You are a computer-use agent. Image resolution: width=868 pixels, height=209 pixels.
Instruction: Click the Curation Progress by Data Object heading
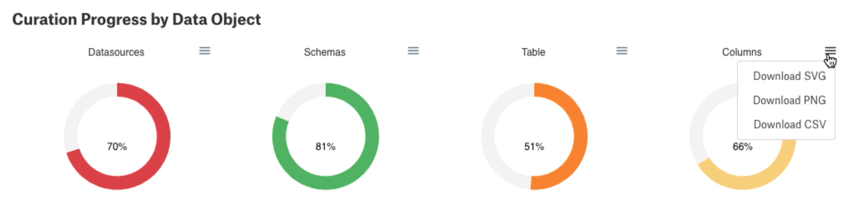(137, 19)
